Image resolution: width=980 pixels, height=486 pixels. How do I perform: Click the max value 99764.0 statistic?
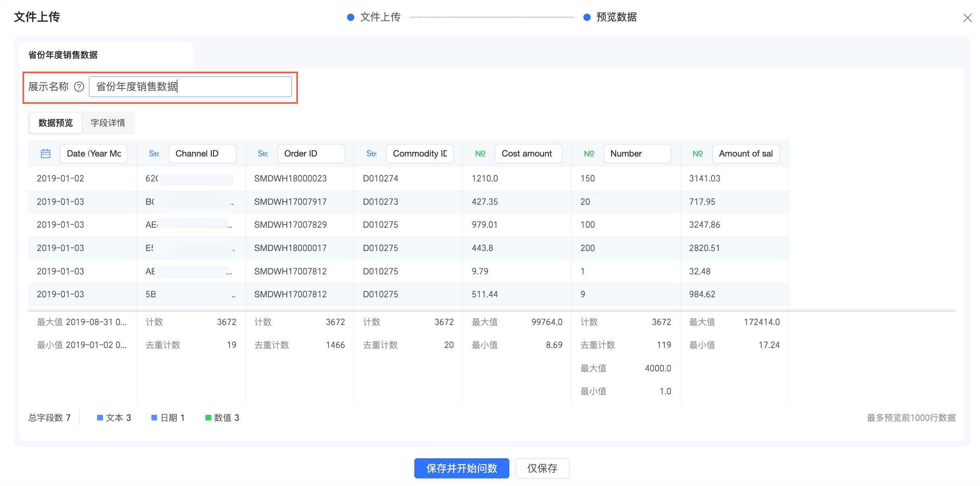pyautogui.click(x=547, y=322)
